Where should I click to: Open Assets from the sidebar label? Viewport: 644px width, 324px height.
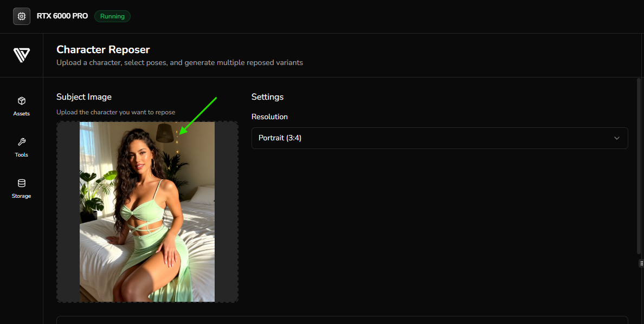point(21,113)
